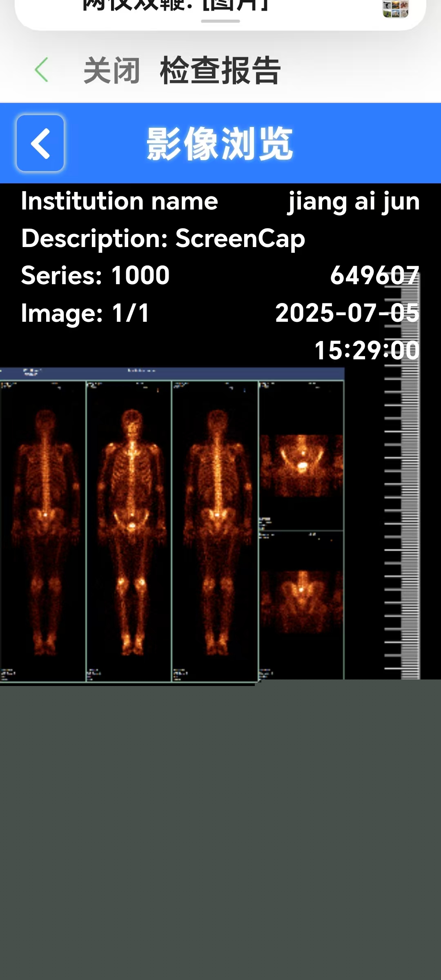The width and height of the screenshot is (441, 980).
Task: Tap the Series: 1000 label
Action: 96,275
